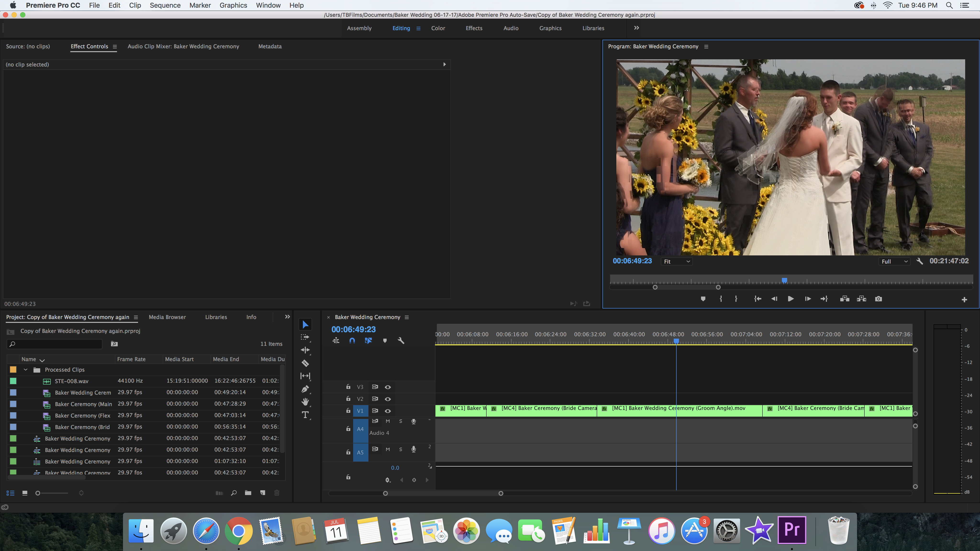Open Program monitor panel menu
Image resolution: width=980 pixels, height=551 pixels.
pyautogui.click(x=706, y=47)
